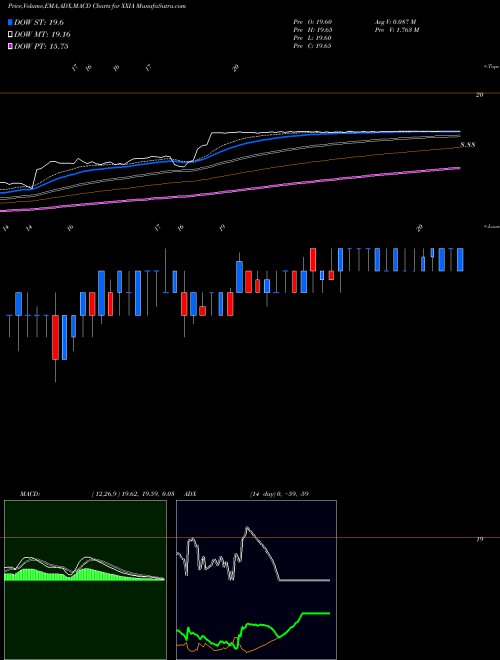Image resolution: width=500 pixels, height=660 pixels.
Task: Select the 'DOW ST: 19.6' legend label
Action: click(39, 22)
